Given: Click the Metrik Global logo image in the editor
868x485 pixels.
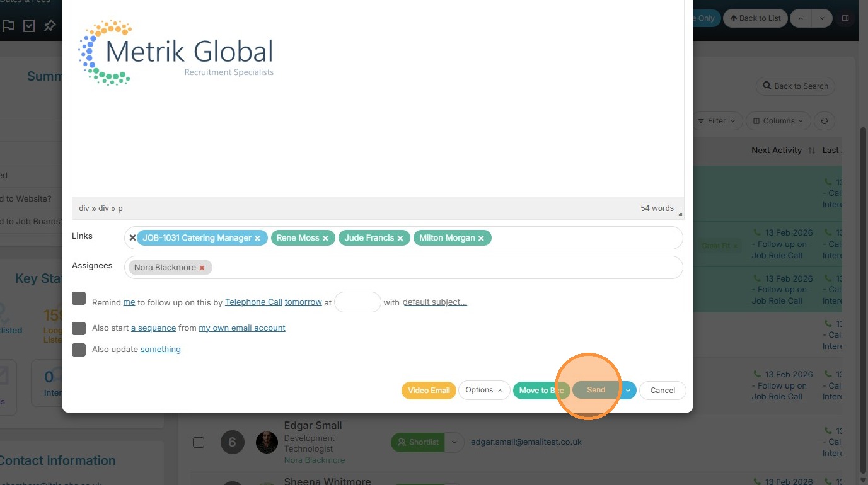Looking at the screenshot, I should 176,52.
